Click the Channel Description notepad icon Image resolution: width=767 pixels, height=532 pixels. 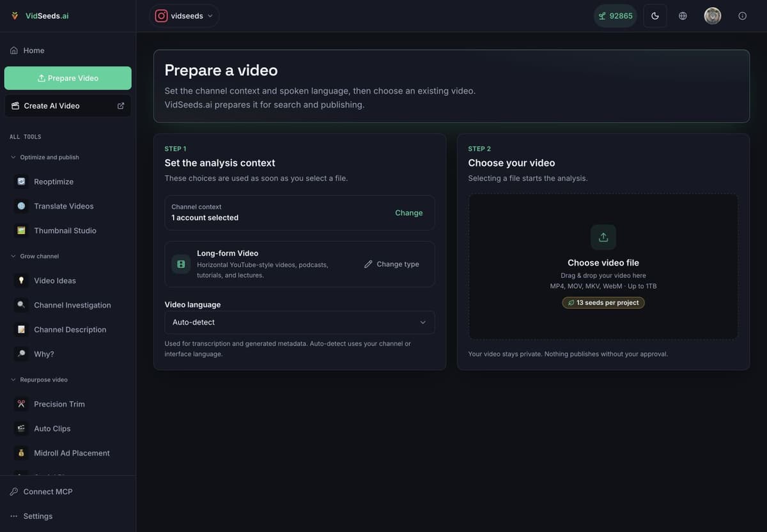pyautogui.click(x=21, y=330)
